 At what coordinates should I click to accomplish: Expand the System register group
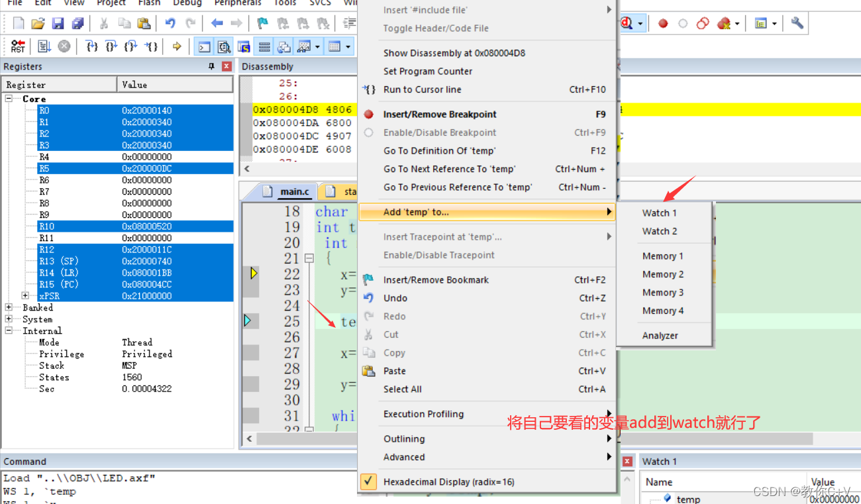click(x=9, y=319)
